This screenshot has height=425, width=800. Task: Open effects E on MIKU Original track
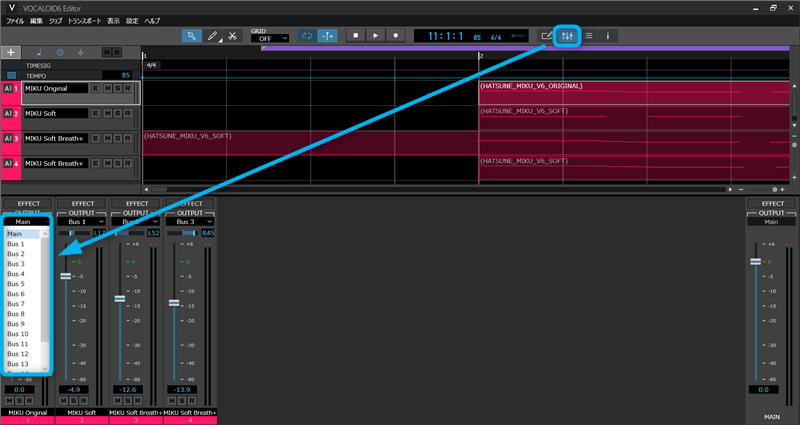point(95,88)
